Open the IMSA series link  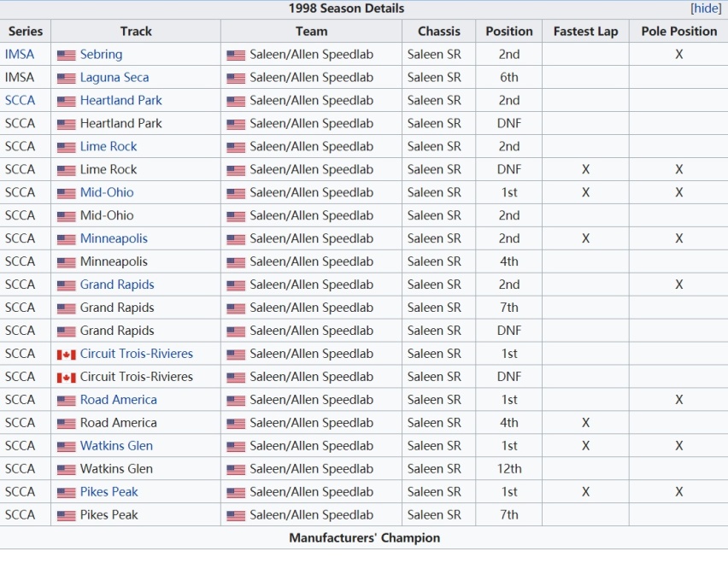pos(20,55)
